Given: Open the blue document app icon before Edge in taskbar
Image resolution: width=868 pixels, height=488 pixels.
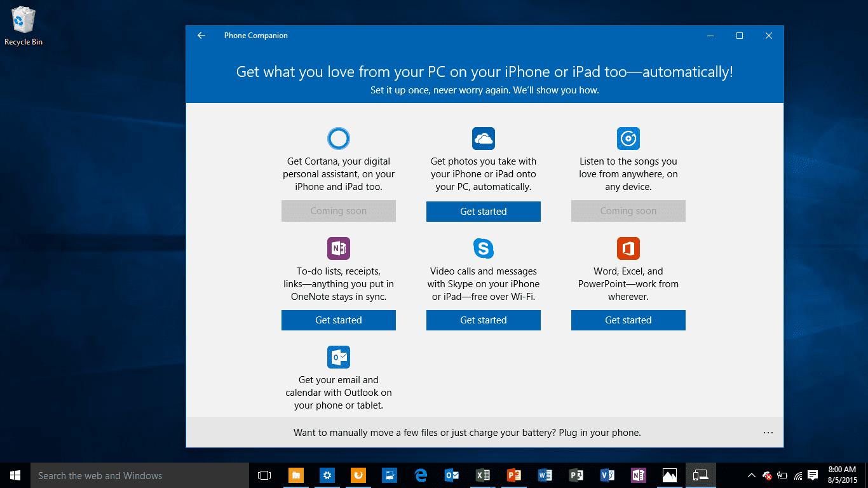Looking at the screenshot, I should pyautogui.click(x=390, y=475).
